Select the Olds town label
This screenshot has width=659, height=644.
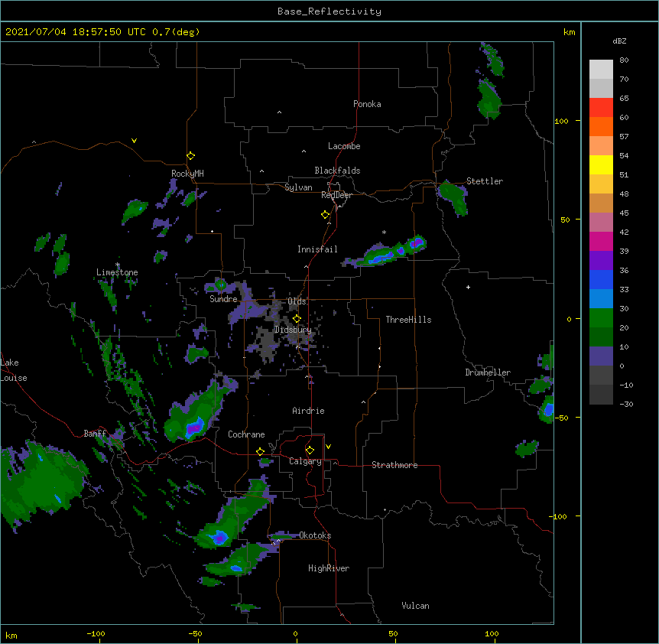click(297, 301)
